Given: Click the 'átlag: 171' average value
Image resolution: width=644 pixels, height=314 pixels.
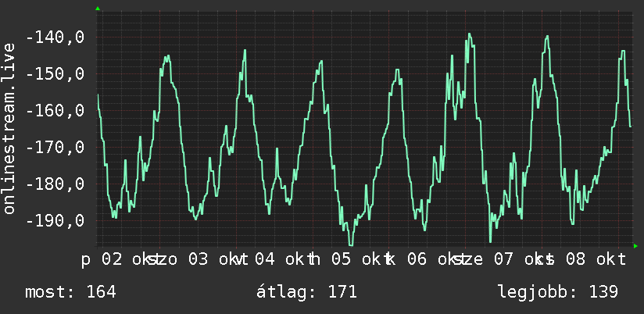Looking at the screenshot, I should coord(306,292).
